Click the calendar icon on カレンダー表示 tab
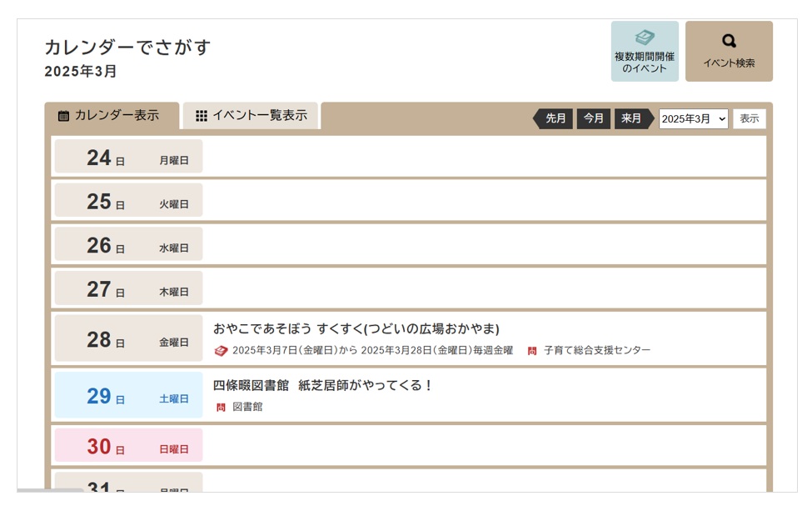The height and width of the screenshot is (511, 812). (63, 116)
